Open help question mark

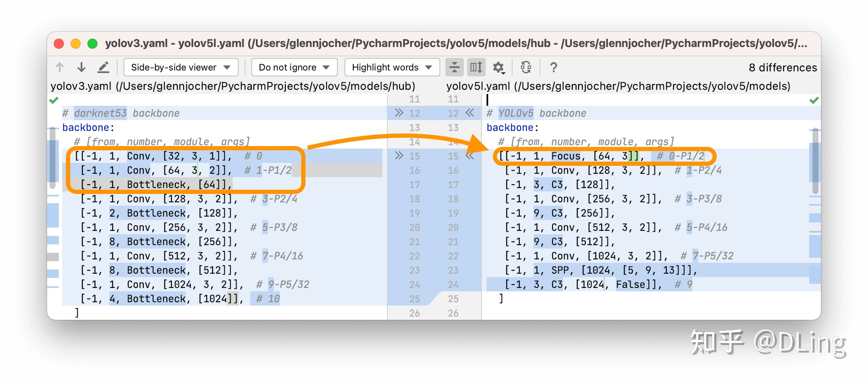554,67
